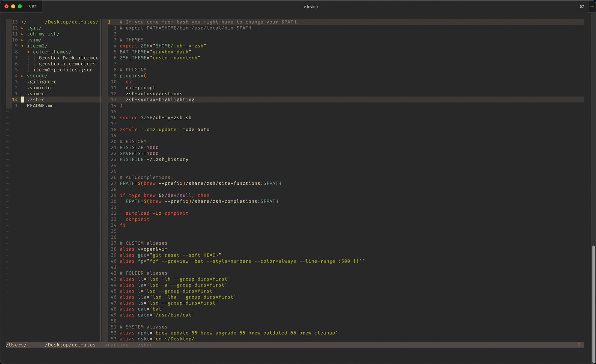
Task: Click the top '# If you come from bash' line
Action: point(209,22)
